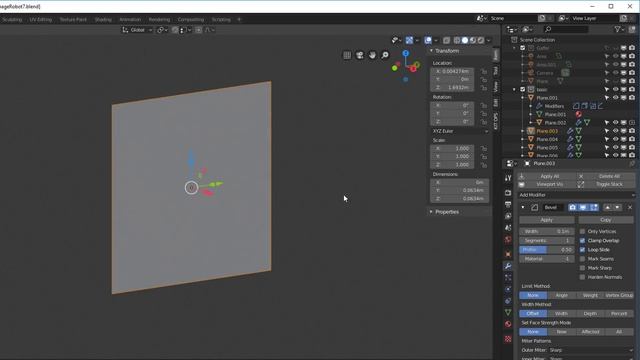Open the XYZ Euler rotation mode dropdown

click(460, 131)
